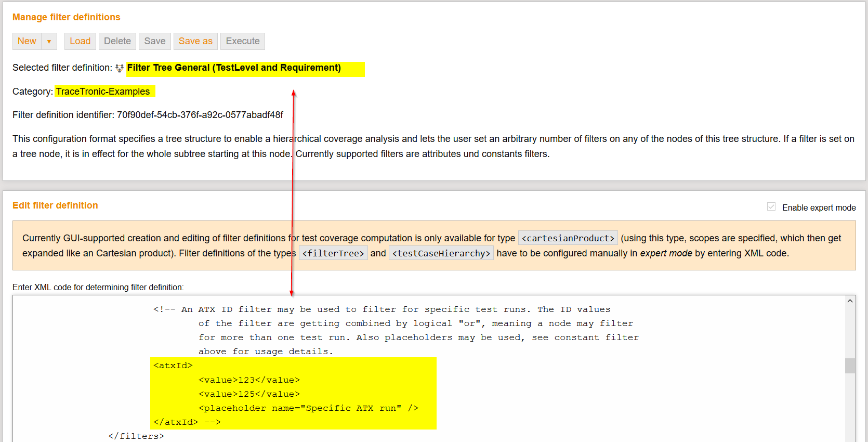Run the filter with Execute button
The height and width of the screenshot is (442, 868).
243,42
